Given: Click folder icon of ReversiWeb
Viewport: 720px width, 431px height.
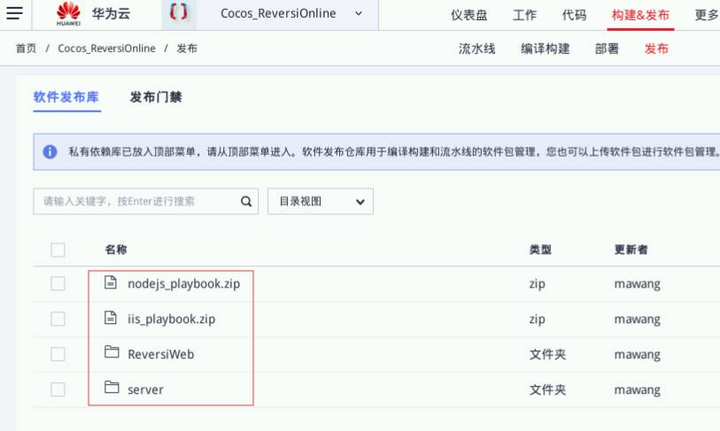Looking at the screenshot, I should point(112,352).
